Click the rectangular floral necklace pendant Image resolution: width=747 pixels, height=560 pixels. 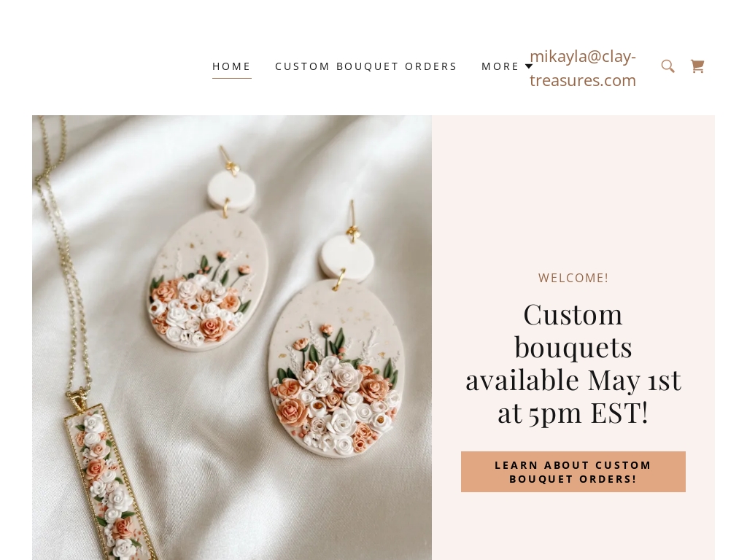109,481
